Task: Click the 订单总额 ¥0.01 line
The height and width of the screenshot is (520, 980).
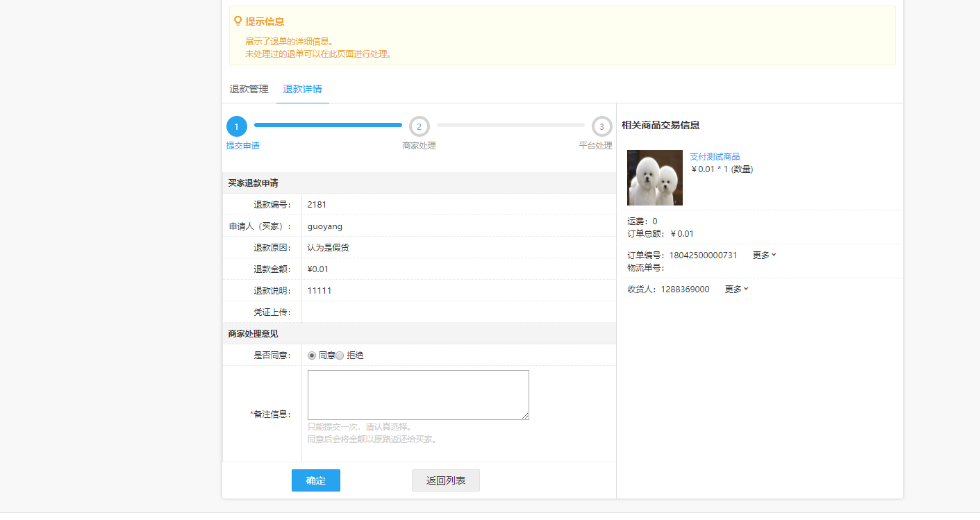Action: pos(661,234)
